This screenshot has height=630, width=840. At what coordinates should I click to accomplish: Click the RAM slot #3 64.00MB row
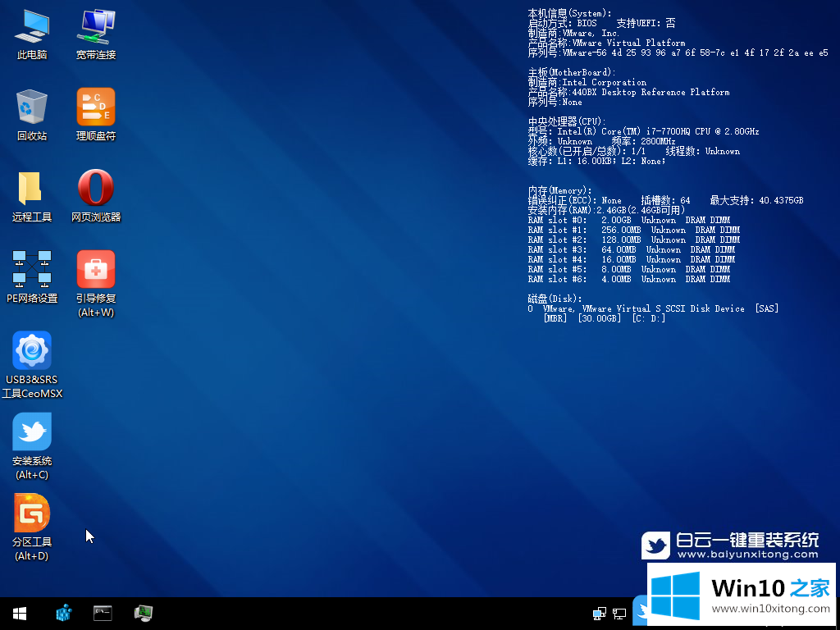[x=632, y=249]
